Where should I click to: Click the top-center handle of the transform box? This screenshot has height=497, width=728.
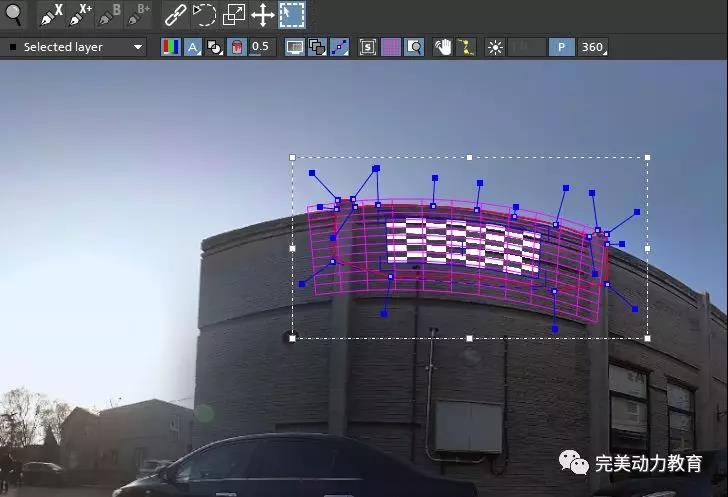point(469,157)
